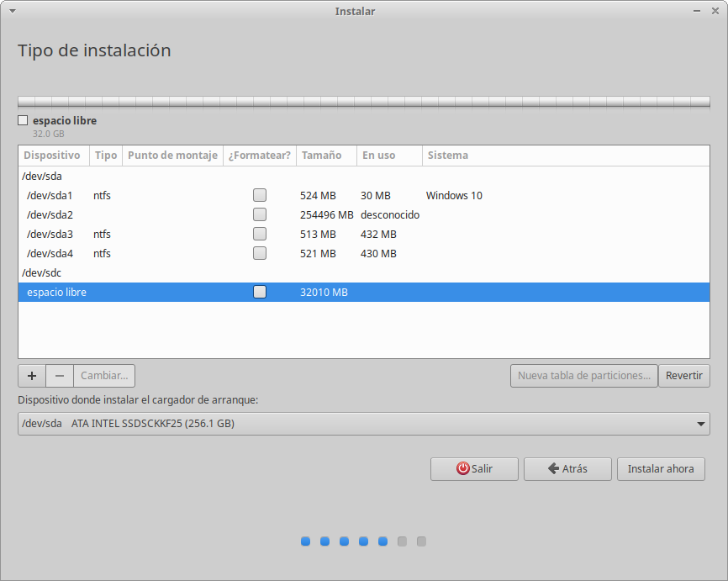Click the Nueva tabla de particiones button
Image resolution: width=728 pixels, height=581 pixels.
pyautogui.click(x=583, y=375)
